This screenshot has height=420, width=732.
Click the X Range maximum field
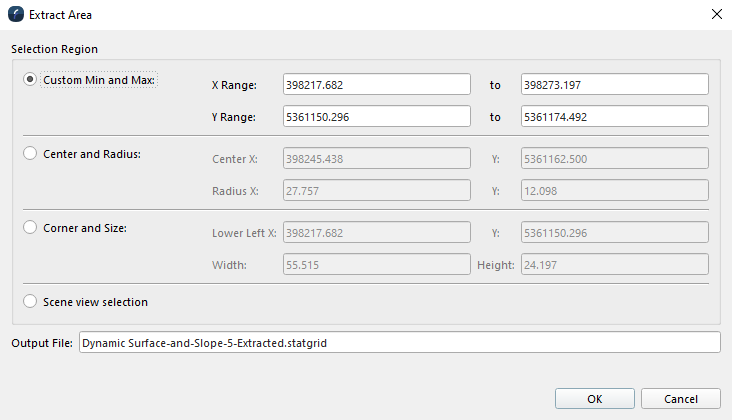pyautogui.click(x=615, y=85)
